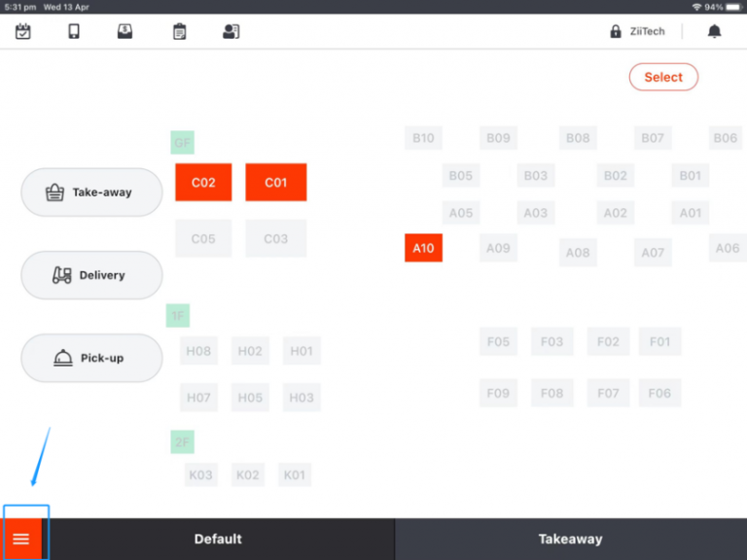
Task: Open the reservations calendar icon
Action: [23, 31]
